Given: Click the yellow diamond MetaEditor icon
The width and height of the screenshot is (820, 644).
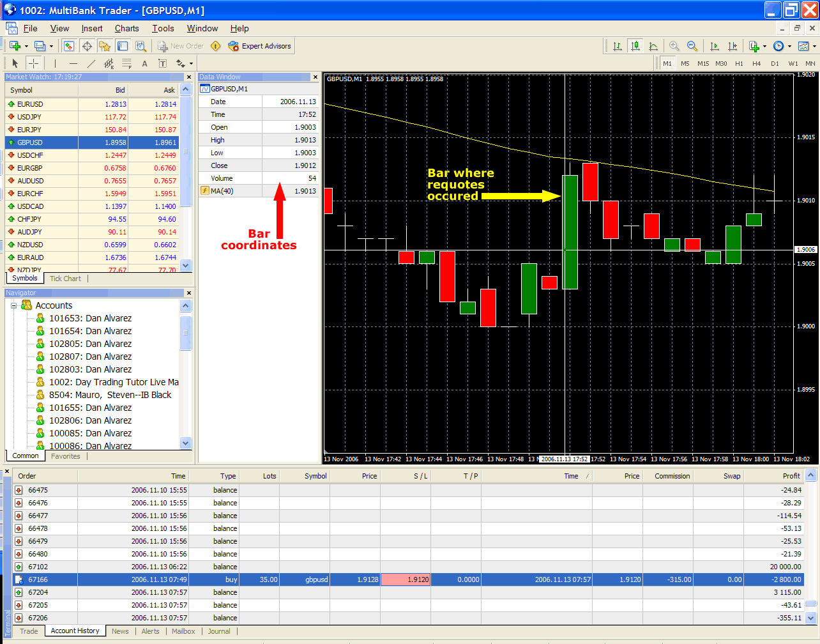Looking at the screenshot, I should coord(215,46).
